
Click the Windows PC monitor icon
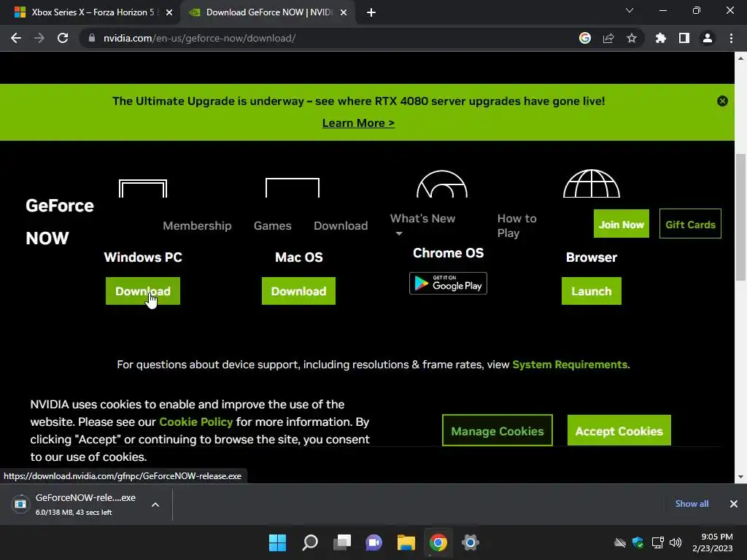coord(143,188)
